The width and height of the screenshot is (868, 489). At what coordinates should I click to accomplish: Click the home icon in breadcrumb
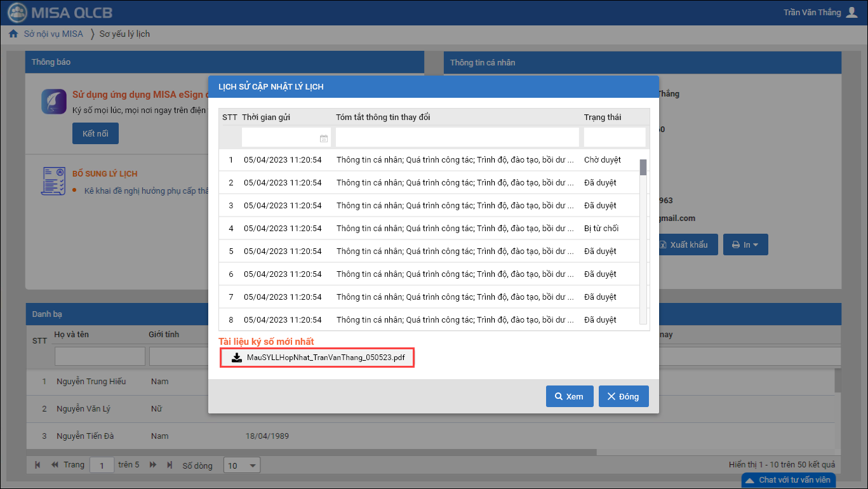click(x=13, y=34)
